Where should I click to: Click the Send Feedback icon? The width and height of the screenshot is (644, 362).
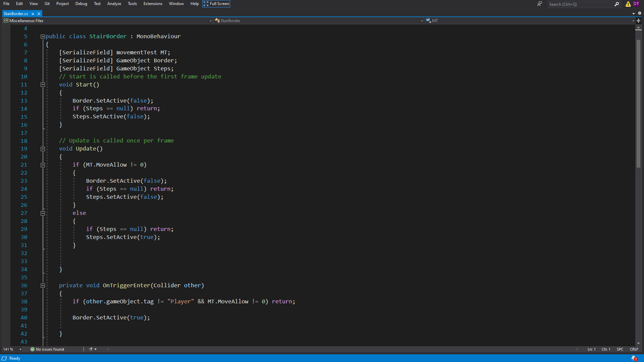[539, 4]
